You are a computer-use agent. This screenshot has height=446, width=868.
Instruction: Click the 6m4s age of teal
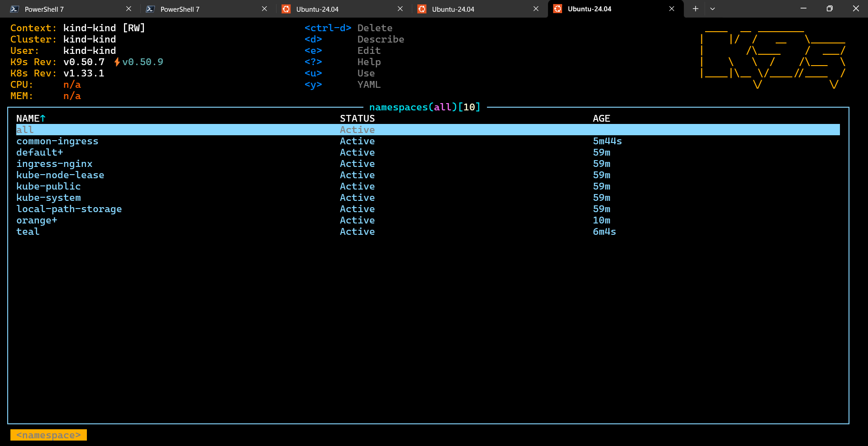(x=604, y=232)
